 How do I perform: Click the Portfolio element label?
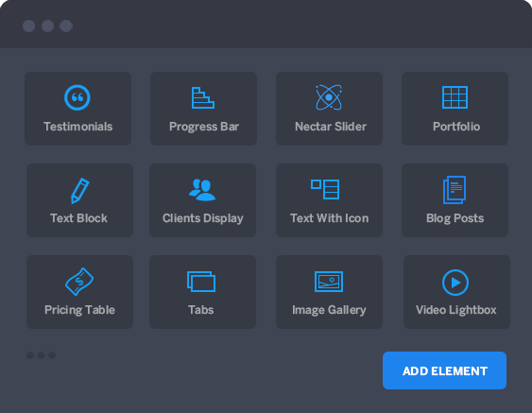click(456, 127)
